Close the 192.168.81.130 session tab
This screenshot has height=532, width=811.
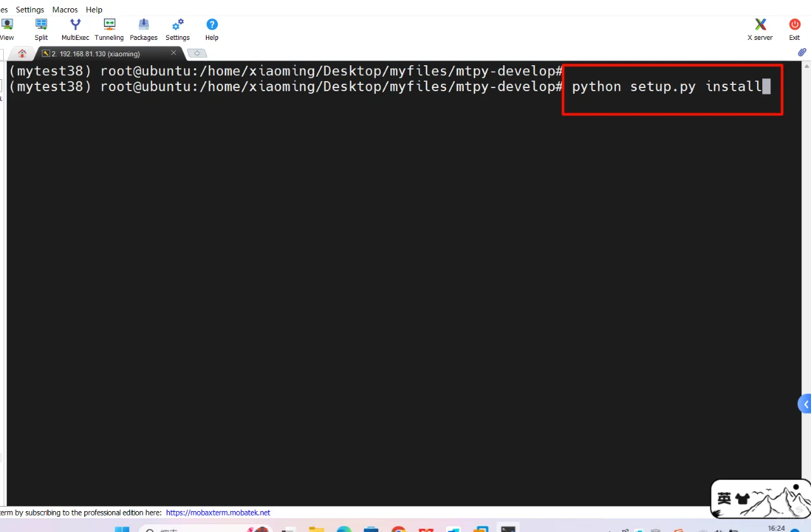pos(174,53)
